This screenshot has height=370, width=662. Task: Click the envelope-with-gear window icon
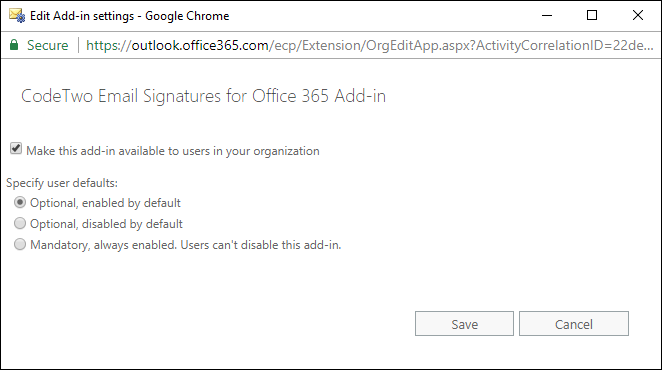(x=17, y=16)
